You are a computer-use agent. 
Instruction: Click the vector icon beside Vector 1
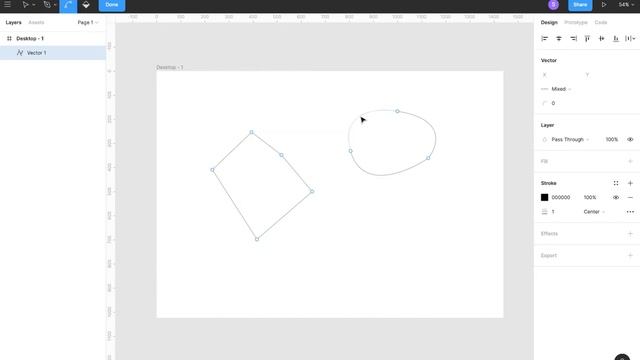20,53
